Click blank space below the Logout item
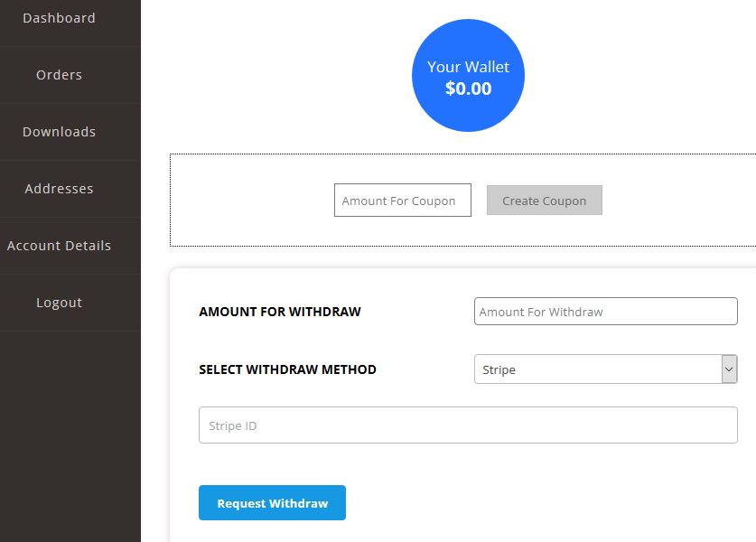Screen dimensions: 756x542 (x=70, y=434)
